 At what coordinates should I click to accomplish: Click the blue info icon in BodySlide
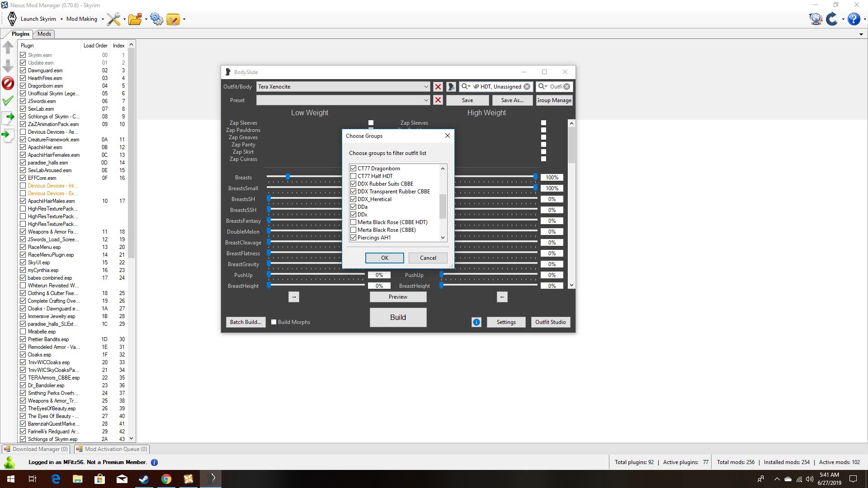coord(476,322)
